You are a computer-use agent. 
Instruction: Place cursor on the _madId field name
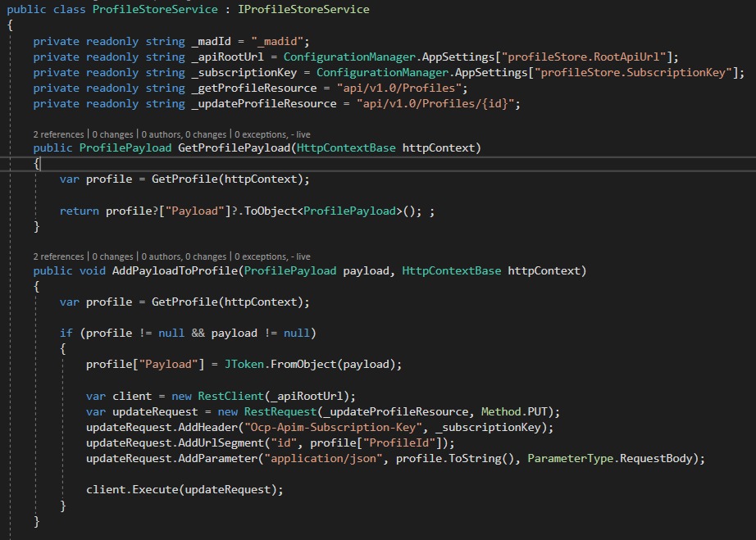coord(212,42)
